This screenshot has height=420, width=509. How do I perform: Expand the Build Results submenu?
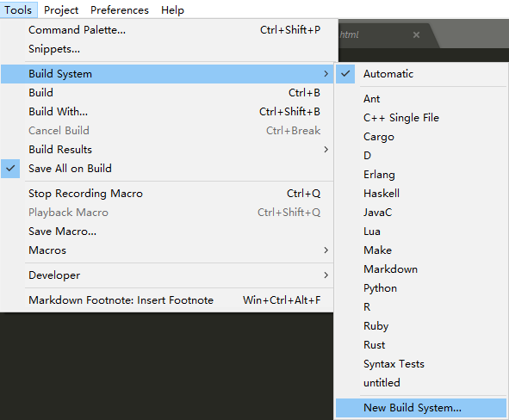[167, 150]
